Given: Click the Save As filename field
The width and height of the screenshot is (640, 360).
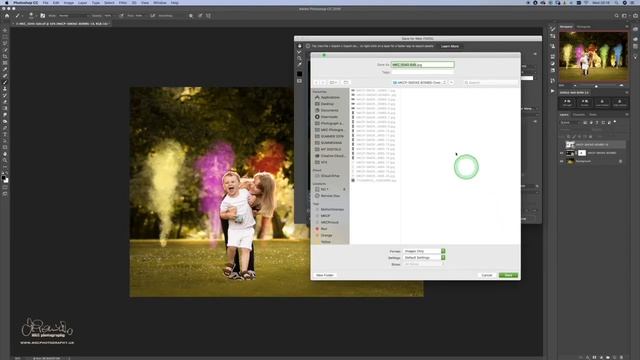Looking at the screenshot, I should pyautogui.click(x=422, y=64).
